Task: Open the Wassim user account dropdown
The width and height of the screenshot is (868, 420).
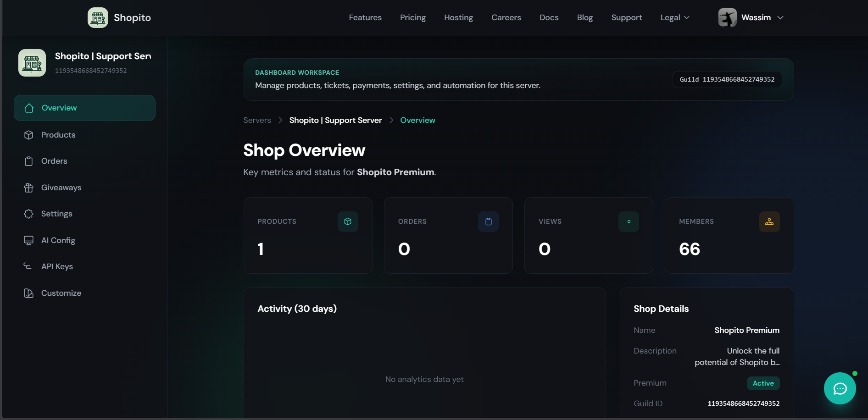Action: point(762,17)
